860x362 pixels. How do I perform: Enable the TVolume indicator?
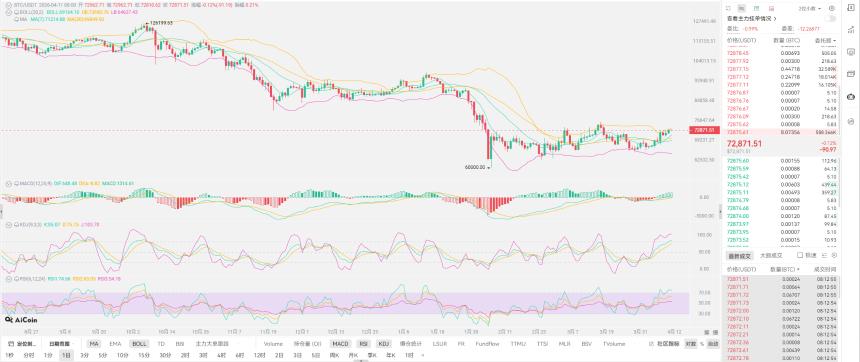coord(614,343)
